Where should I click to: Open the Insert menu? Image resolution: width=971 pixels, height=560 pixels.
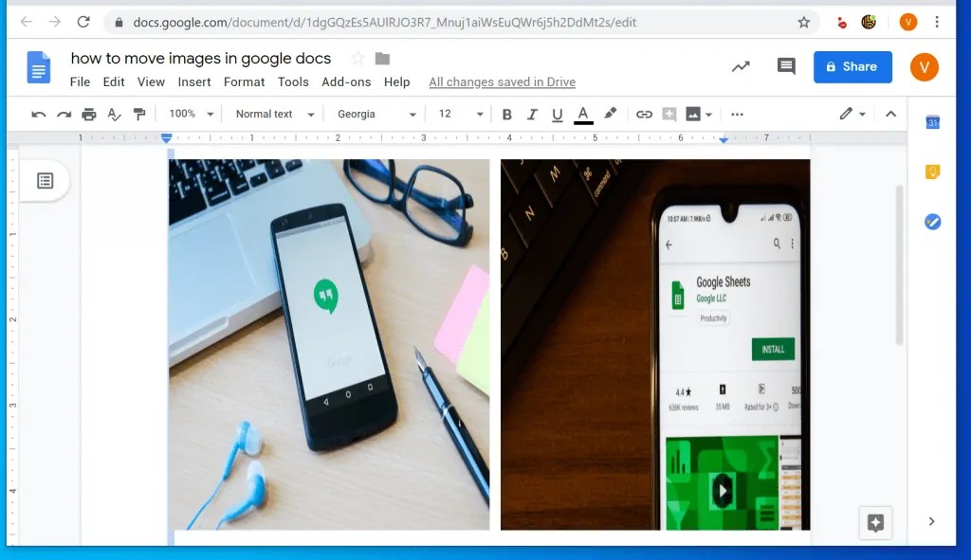click(194, 81)
